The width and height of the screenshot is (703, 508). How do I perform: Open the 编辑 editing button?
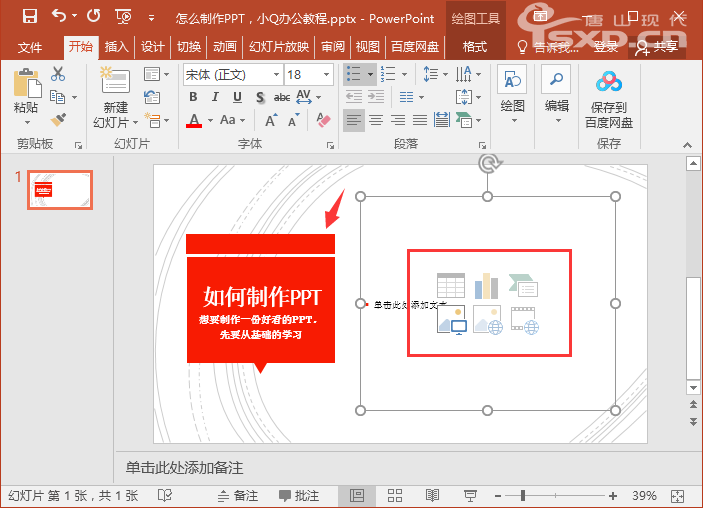tap(556, 95)
